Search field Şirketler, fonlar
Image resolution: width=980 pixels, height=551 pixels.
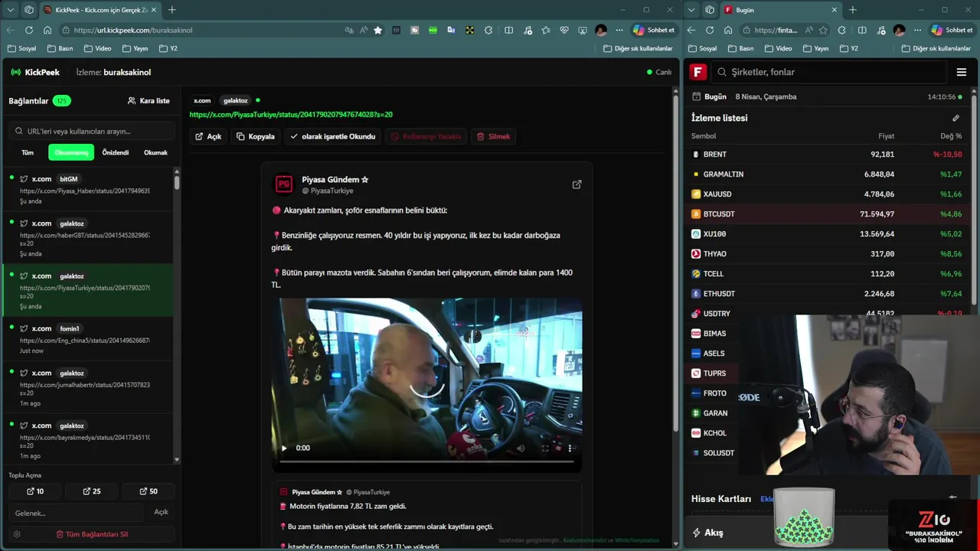coord(829,72)
